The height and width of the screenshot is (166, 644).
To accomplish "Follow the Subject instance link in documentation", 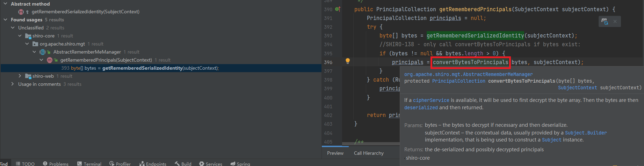I will click(551, 140).
